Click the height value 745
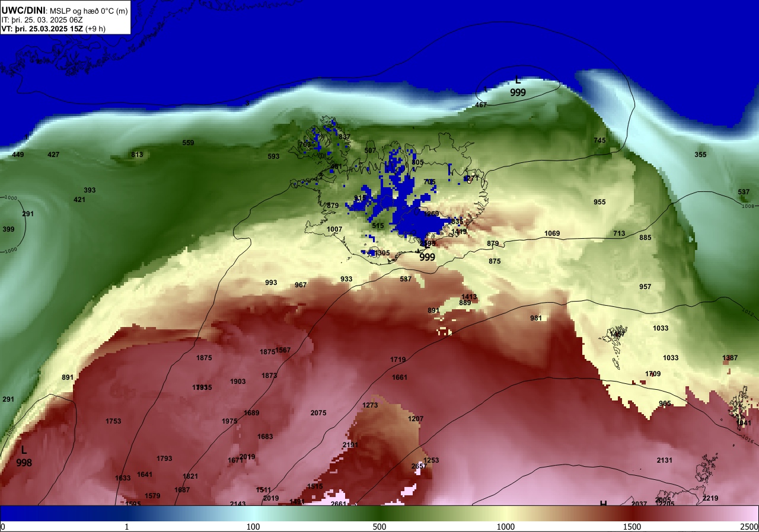The width and height of the screenshot is (759, 532). click(600, 140)
